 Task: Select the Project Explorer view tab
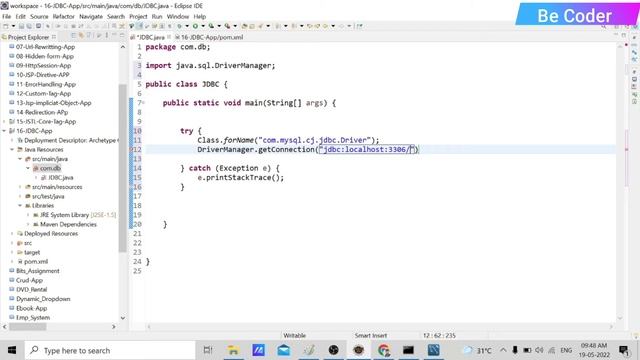28,37
